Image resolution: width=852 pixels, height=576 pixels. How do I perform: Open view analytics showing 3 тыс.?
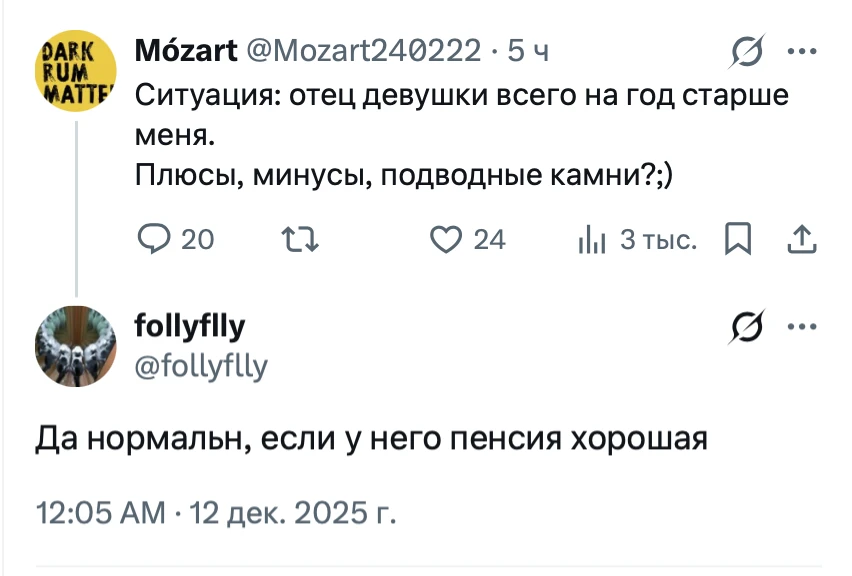point(588,239)
